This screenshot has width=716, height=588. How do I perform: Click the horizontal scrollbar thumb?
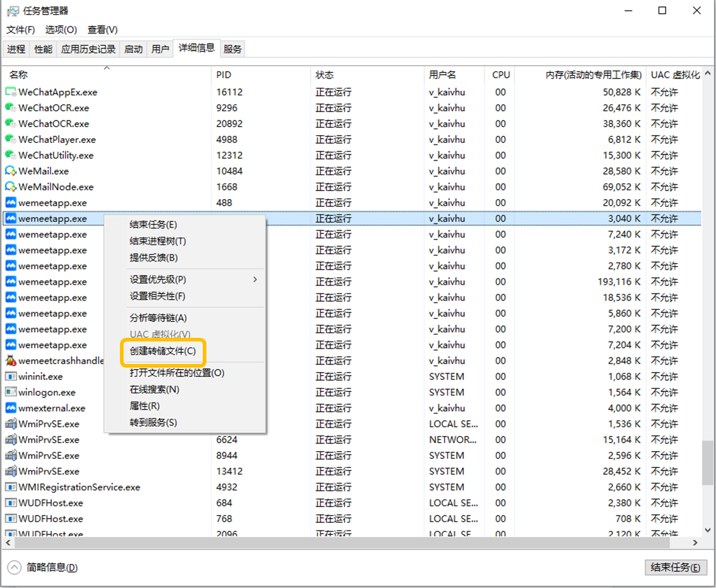point(342,543)
